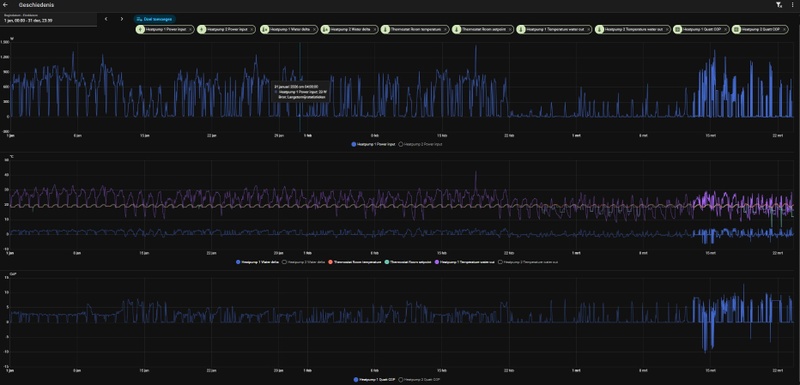Remove all filters with the filter-off icon
Viewport: 800px width, 385px height.
pyautogui.click(x=778, y=5)
